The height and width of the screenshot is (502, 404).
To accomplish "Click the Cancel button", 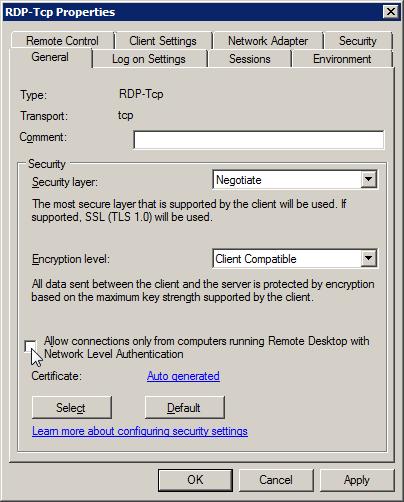I will (x=276, y=480).
